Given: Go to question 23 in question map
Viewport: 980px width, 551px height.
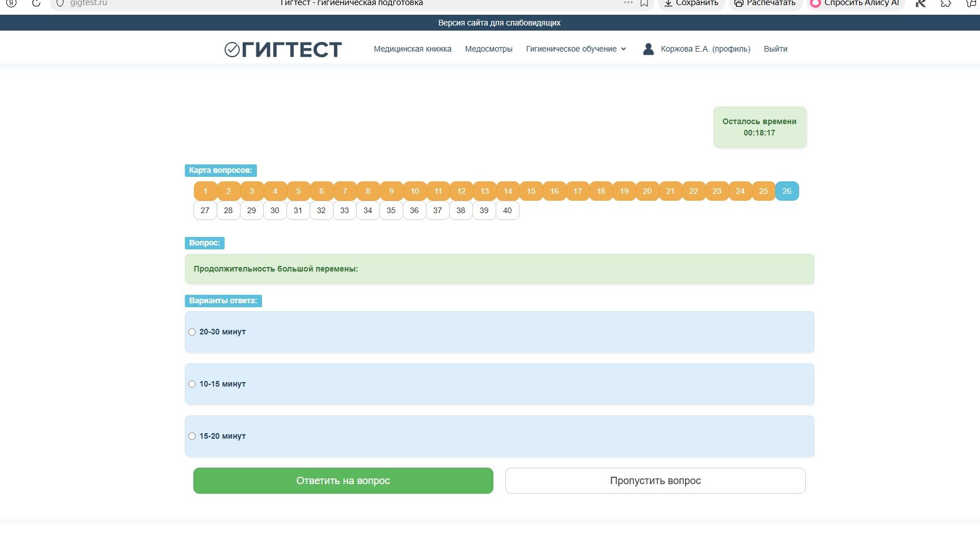Looking at the screenshot, I should [717, 191].
